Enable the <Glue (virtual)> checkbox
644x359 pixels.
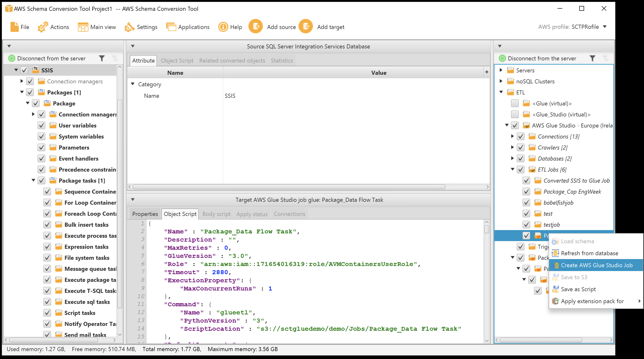[x=515, y=103]
